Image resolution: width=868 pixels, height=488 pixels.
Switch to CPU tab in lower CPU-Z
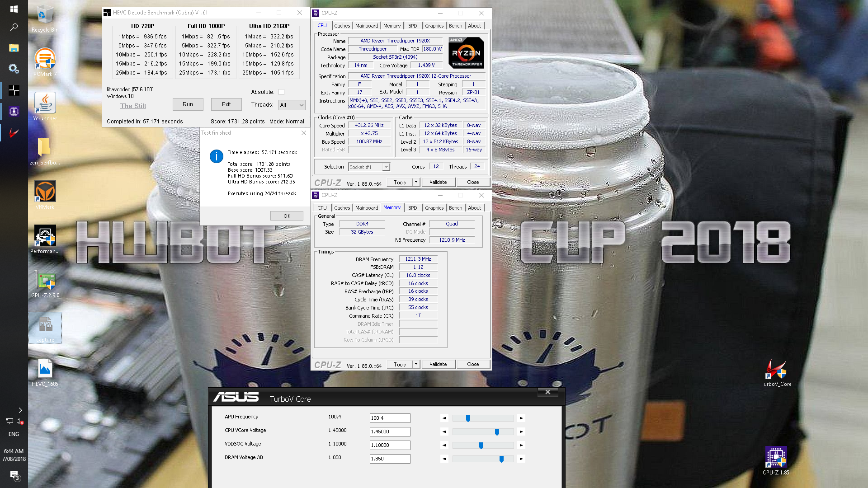[322, 208]
